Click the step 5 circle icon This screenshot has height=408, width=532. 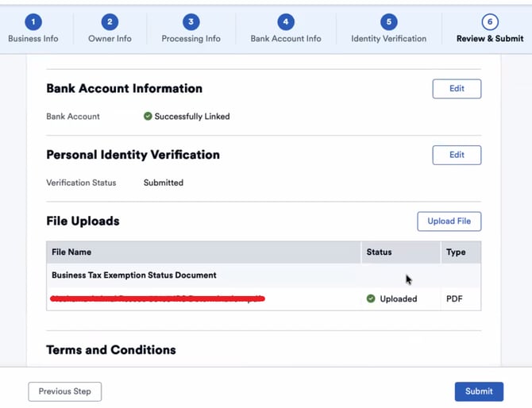click(x=389, y=22)
